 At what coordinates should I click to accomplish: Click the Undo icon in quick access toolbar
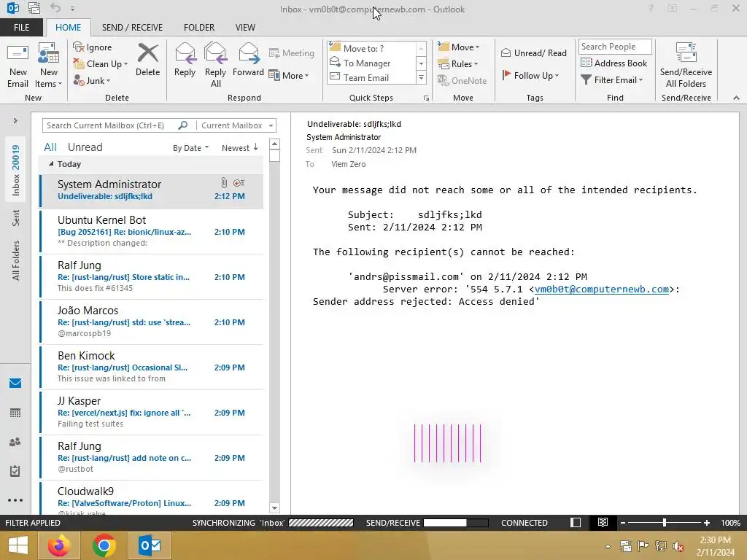55,8
